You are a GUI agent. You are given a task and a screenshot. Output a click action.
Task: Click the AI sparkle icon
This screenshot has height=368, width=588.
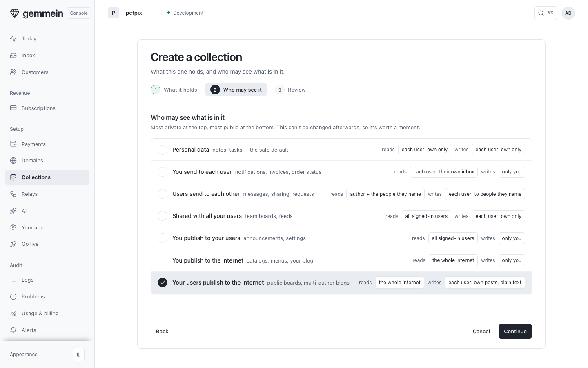point(13,211)
